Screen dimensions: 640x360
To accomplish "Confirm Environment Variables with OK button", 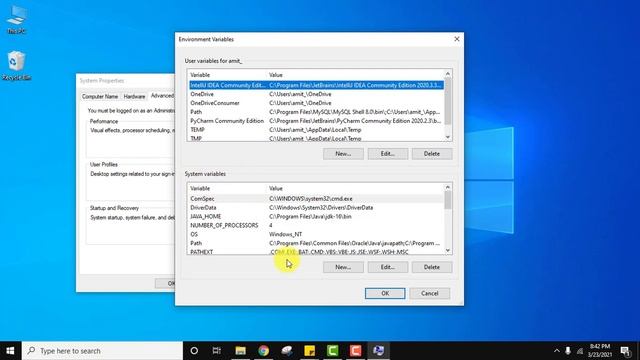I will (385, 293).
